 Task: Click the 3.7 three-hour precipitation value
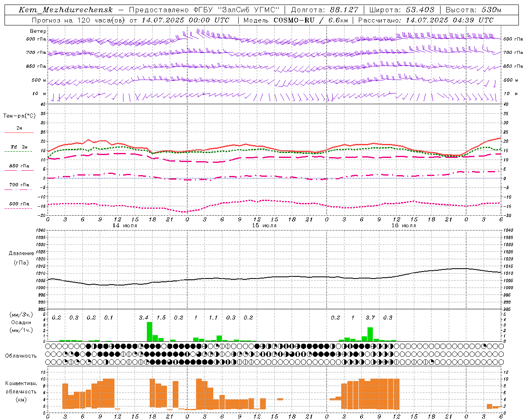370,317
